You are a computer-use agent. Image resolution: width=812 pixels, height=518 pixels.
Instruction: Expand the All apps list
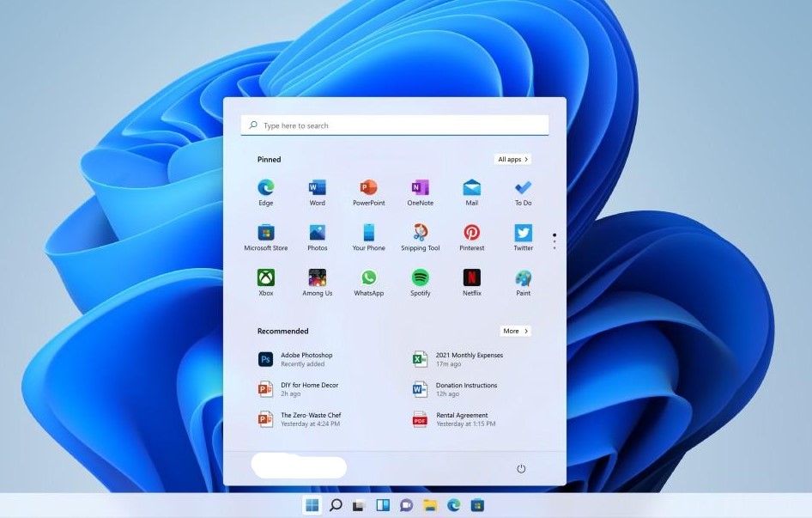click(x=512, y=159)
